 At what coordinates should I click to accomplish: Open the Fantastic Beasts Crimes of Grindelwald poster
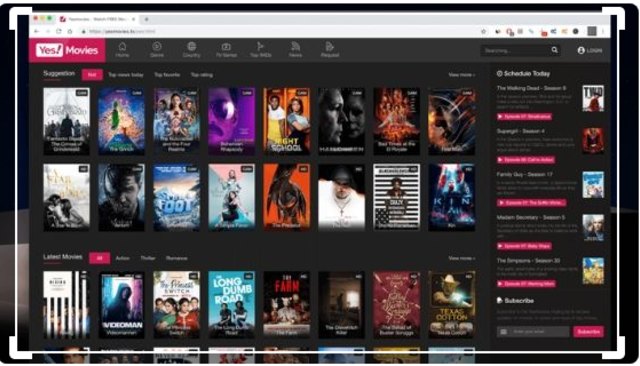[67, 121]
